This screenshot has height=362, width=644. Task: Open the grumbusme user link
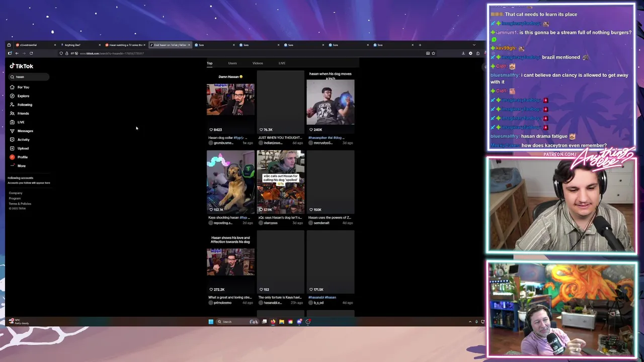223,143
